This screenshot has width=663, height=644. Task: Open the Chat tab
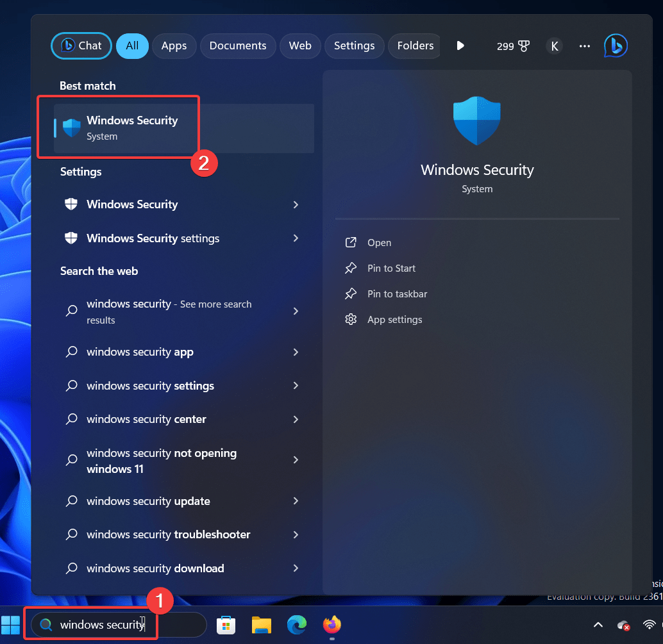[x=81, y=45]
